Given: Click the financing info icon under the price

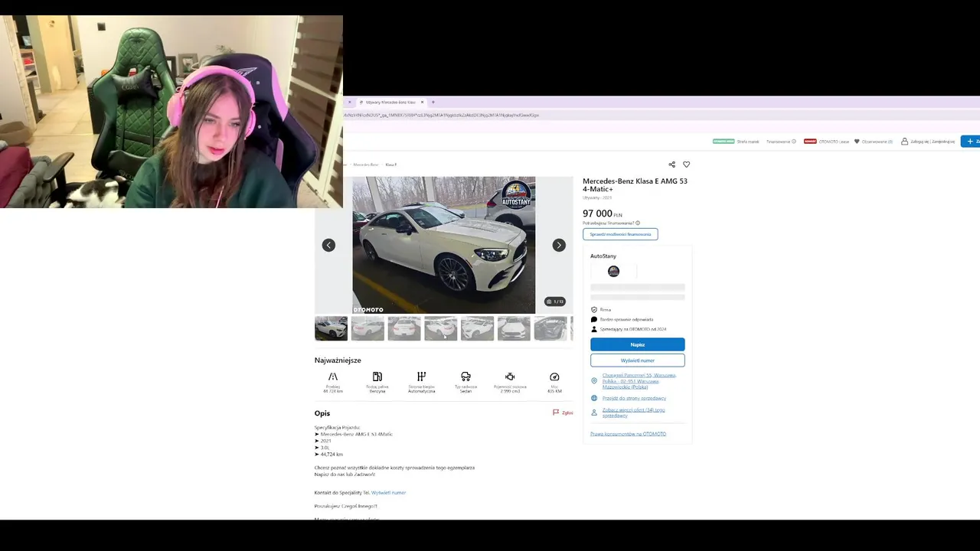Looking at the screenshot, I should [x=638, y=223].
